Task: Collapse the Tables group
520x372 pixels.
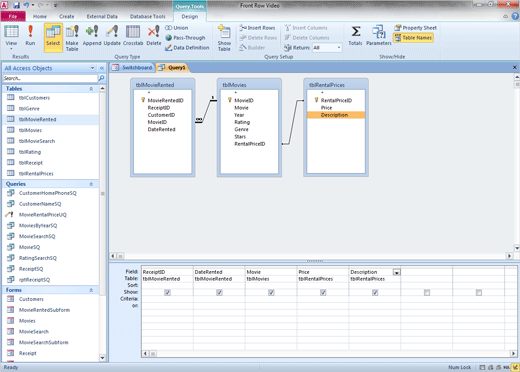Action: tap(91, 89)
